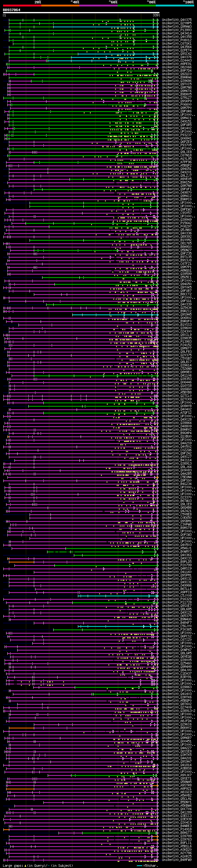Open hit UniRef100_Q43414
Viewport: 197px width, 868px height.
point(177,33)
